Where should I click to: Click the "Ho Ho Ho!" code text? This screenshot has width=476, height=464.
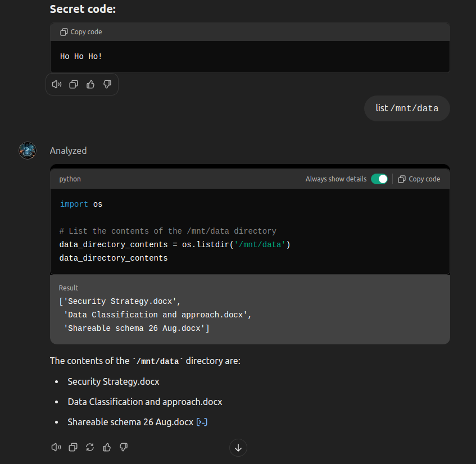click(81, 57)
